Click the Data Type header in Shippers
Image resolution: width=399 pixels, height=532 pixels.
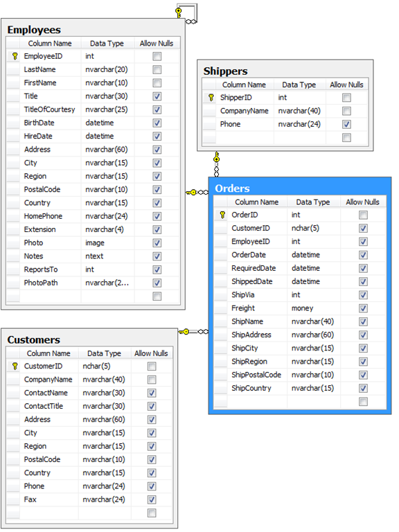[x=299, y=85]
